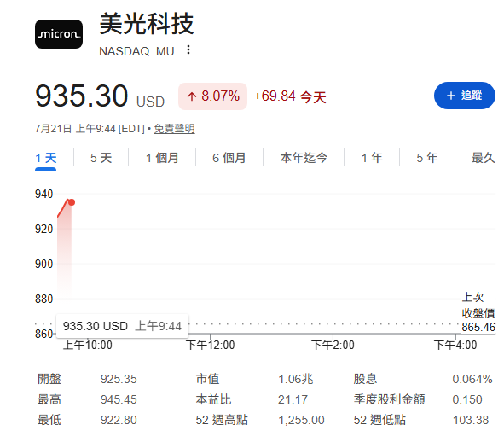Screen dimensions: 504x448
Task: Switch to the 5 天 tab
Action: [101, 158]
